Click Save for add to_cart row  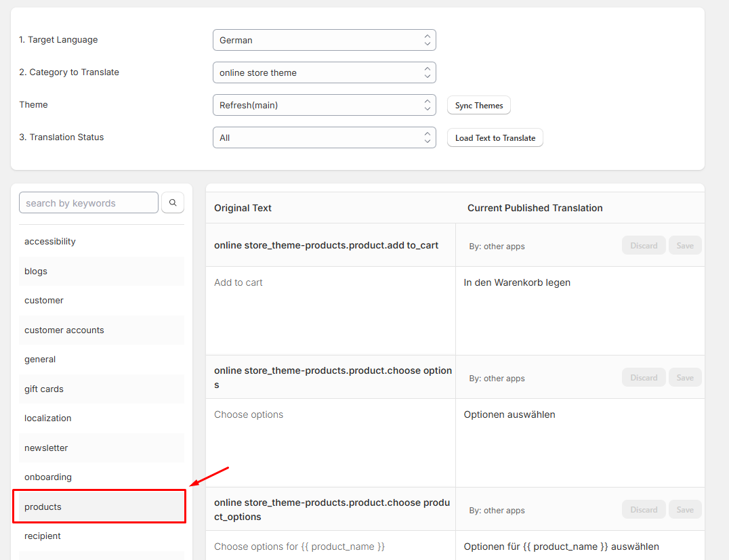click(685, 245)
